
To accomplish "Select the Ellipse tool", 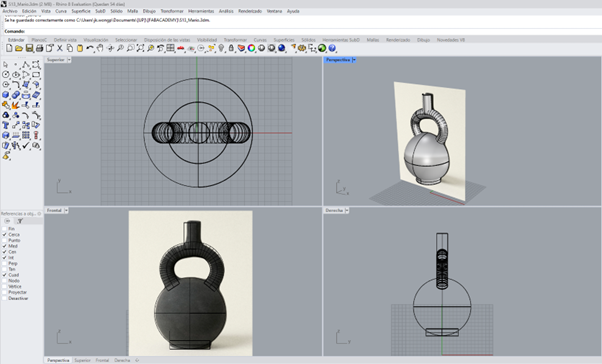I will tap(16, 74).
